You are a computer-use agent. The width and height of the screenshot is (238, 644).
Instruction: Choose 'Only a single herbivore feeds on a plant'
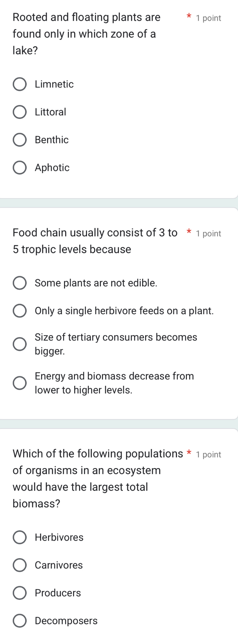pos(20,311)
